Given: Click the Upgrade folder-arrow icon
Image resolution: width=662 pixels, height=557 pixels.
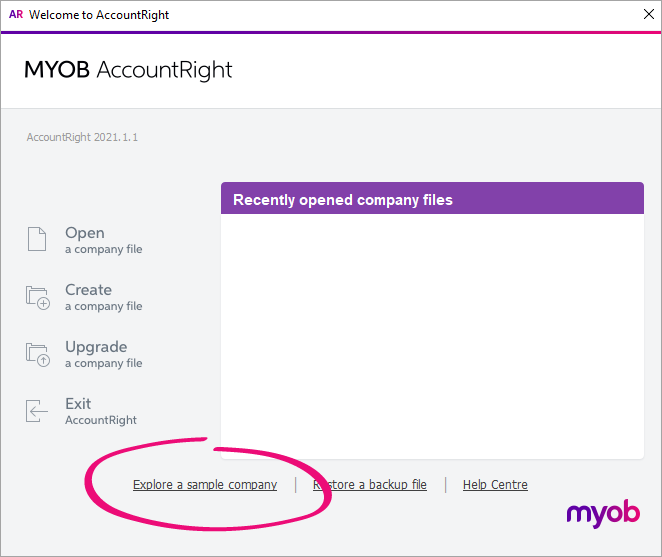Looking at the screenshot, I should click(38, 354).
